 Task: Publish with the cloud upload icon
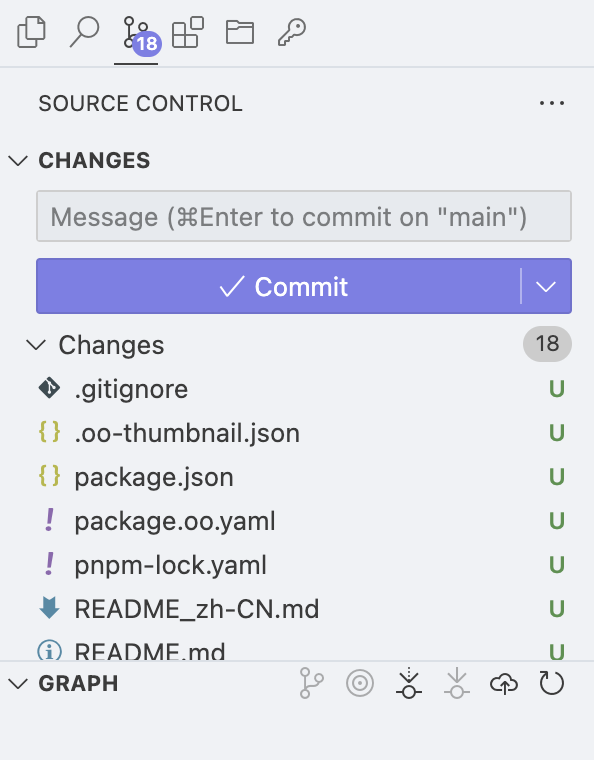[504, 683]
